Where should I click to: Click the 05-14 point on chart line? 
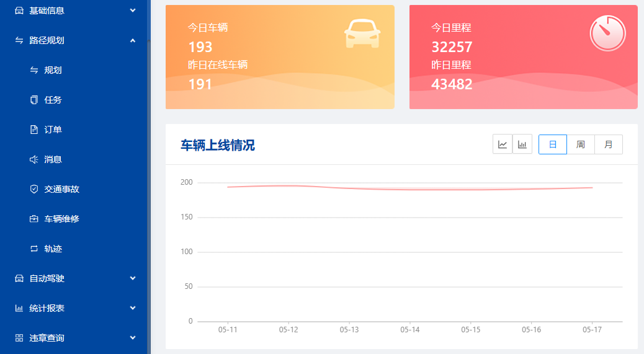coord(410,189)
